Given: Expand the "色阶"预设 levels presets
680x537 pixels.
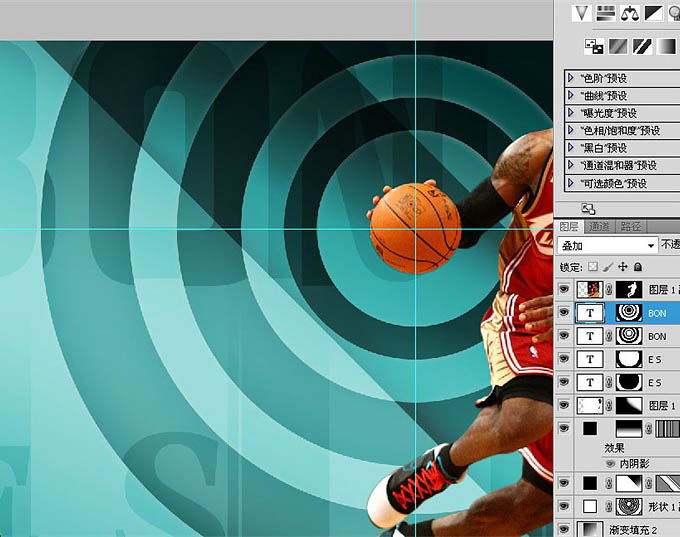Looking at the screenshot, I should (571, 78).
